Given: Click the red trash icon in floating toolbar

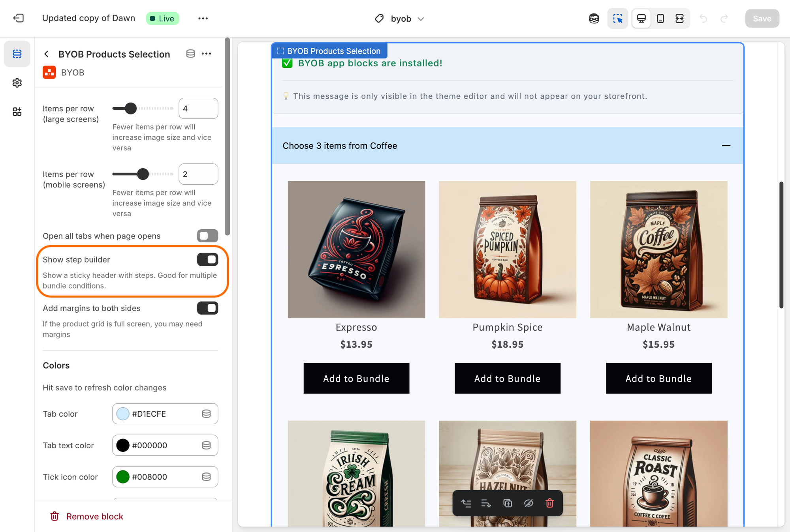Looking at the screenshot, I should point(549,503).
